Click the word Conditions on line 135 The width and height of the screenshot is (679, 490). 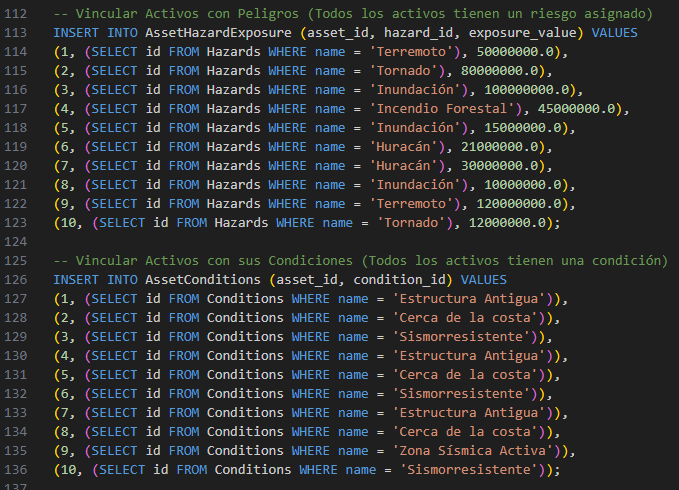[x=245, y=451]
